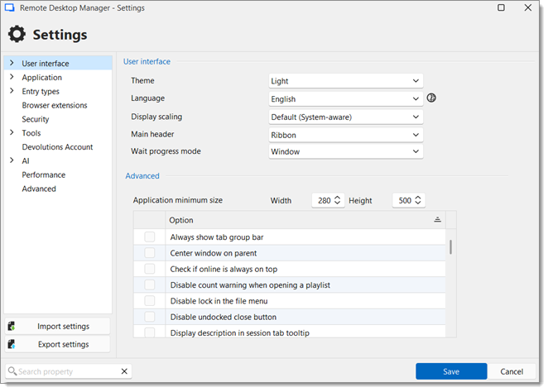
Task: Click the Width value field
Action: pyautogui.click(x=324, y=201)
